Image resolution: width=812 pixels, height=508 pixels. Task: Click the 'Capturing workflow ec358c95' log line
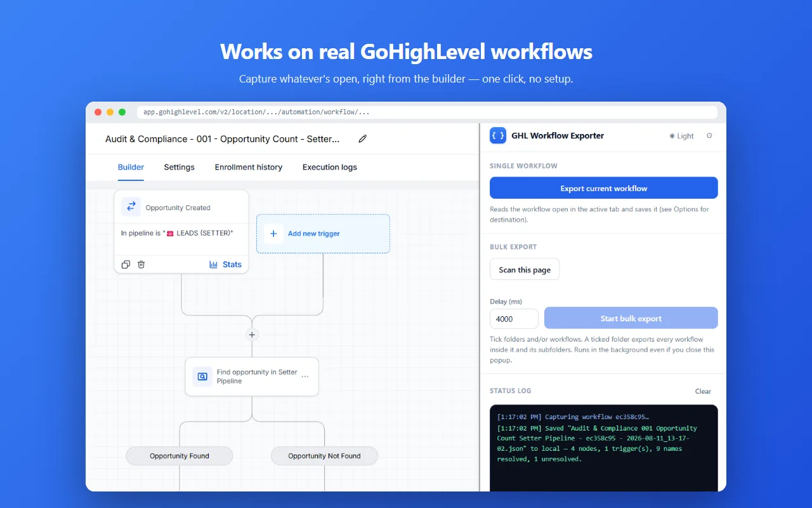pos(573,417)
